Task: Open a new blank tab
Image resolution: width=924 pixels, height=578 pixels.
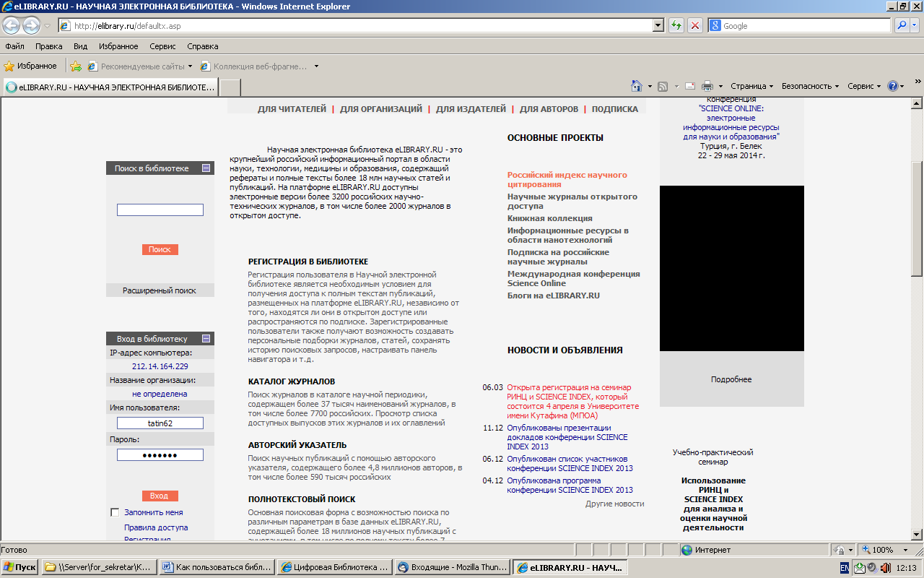Action: tap(230, 87)
